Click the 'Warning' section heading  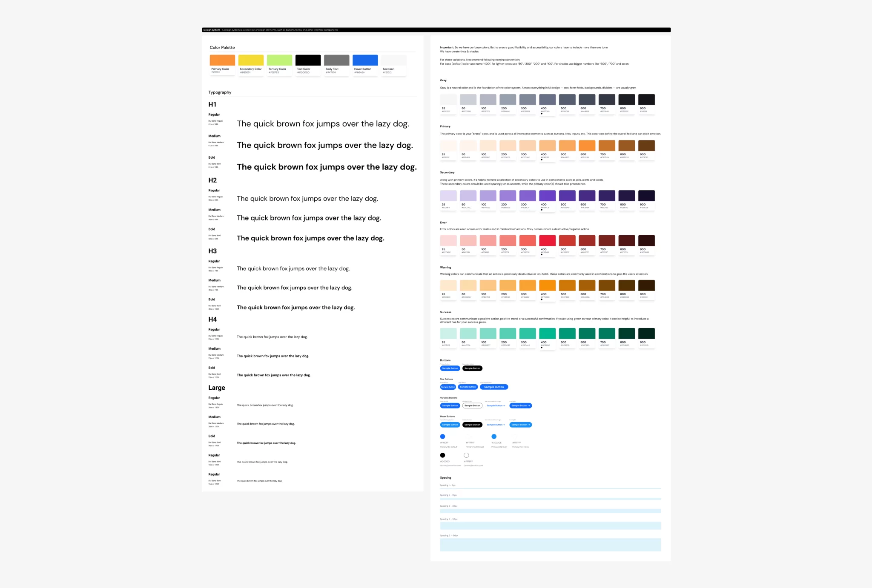445,268
